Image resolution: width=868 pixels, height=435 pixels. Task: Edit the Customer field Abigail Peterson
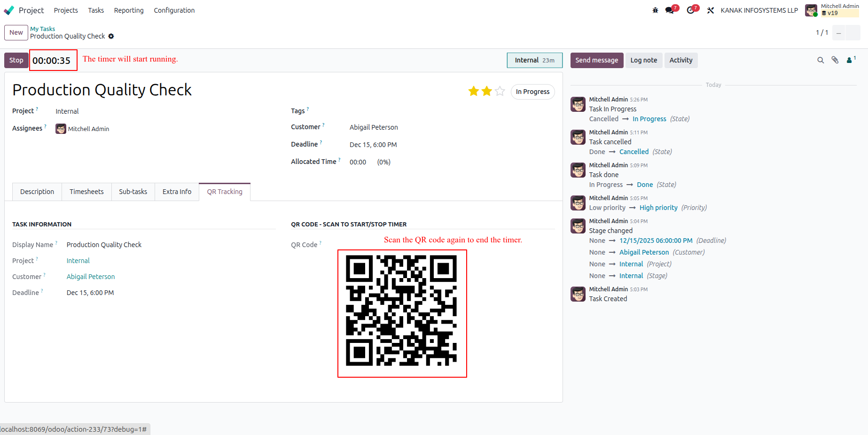point(374,127)
